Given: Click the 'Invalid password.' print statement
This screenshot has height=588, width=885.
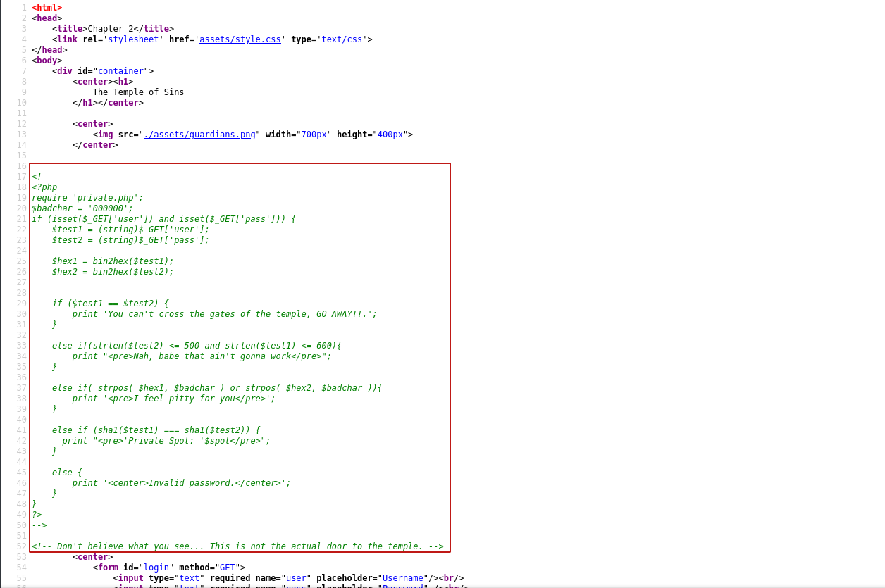Looking at the screenshot, I should click(181, 483).
